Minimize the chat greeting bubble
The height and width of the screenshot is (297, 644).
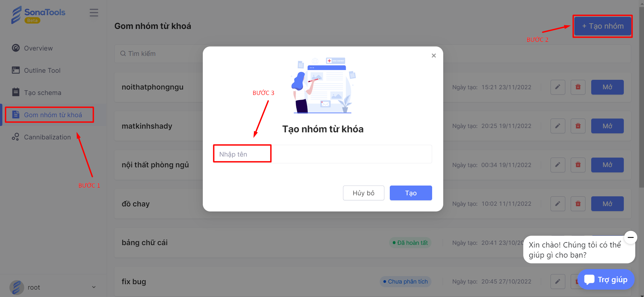point(631,237)
